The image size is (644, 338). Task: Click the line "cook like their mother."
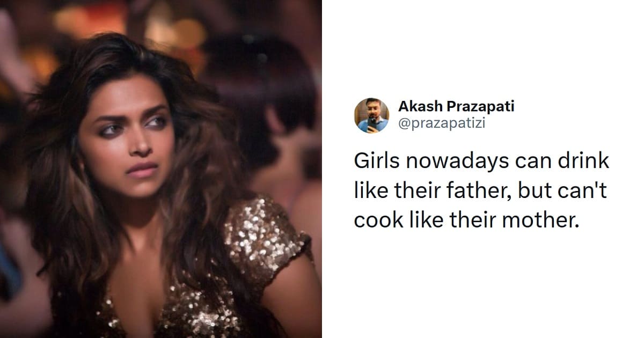coord(467,221)
